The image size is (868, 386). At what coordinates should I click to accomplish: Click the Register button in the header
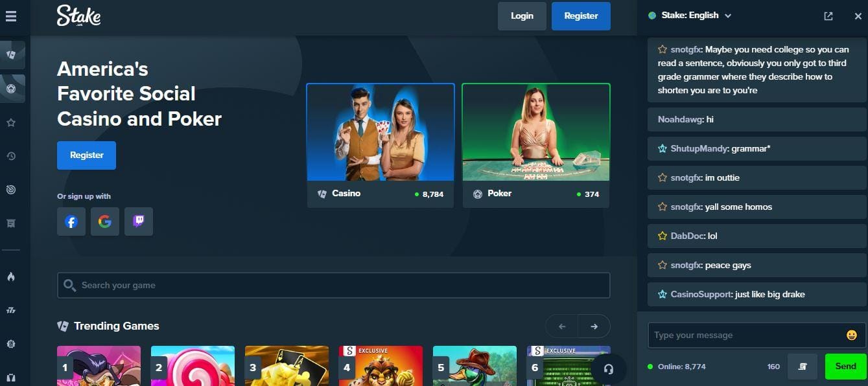click(x=581, y=16)
